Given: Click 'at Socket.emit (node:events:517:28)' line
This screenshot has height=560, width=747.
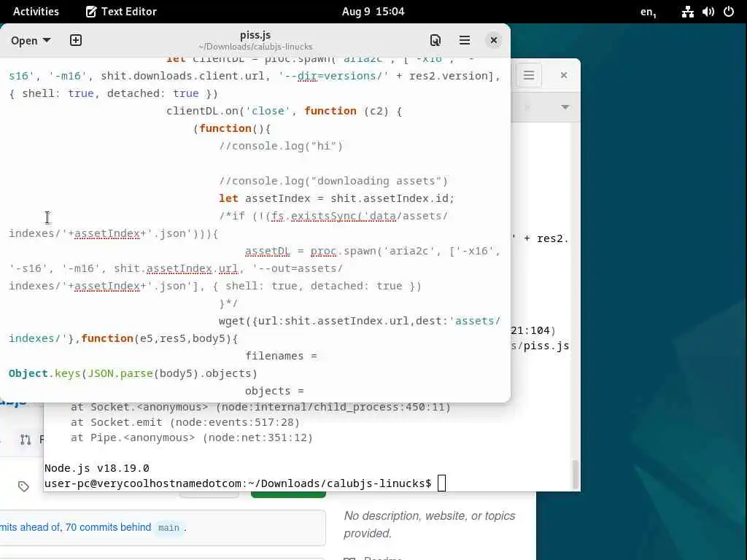Looking at the screenshot, I should 185,422.
